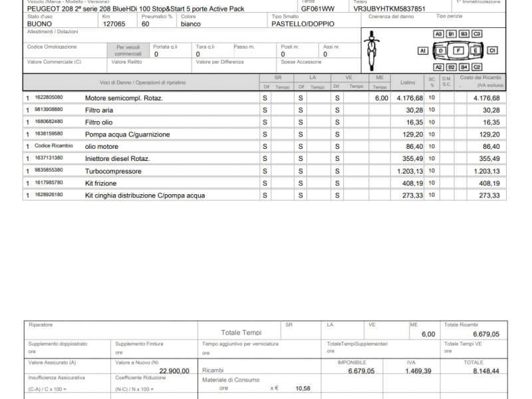Click the colour value 'bianco'

pyautogui.click(x=191, y=24)
